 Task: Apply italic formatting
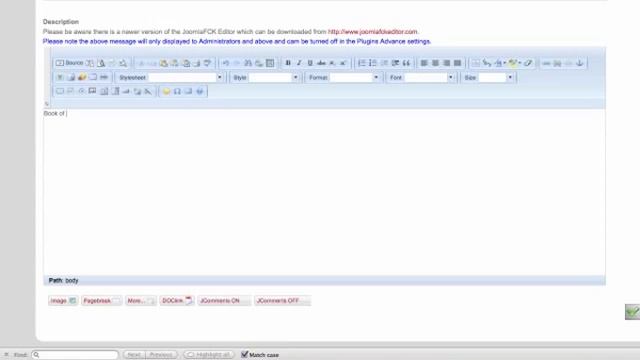coord(299,63)
